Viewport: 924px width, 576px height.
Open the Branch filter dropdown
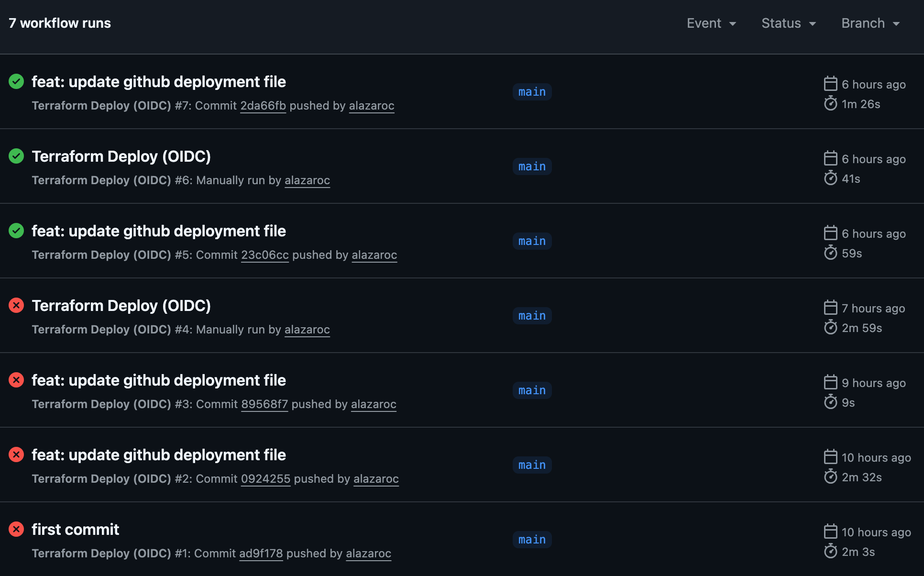[x=870, y=23]
